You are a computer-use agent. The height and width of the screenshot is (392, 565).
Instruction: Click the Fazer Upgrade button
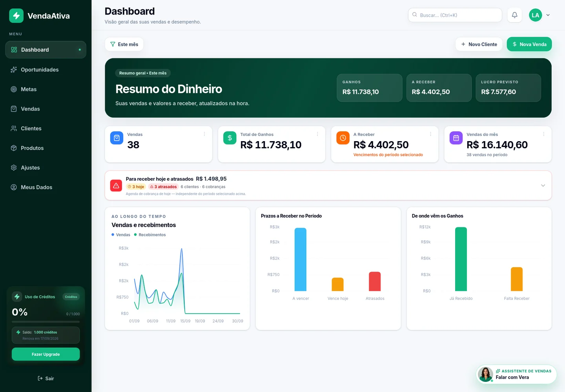pyautogui.click(x=46, y=354)
